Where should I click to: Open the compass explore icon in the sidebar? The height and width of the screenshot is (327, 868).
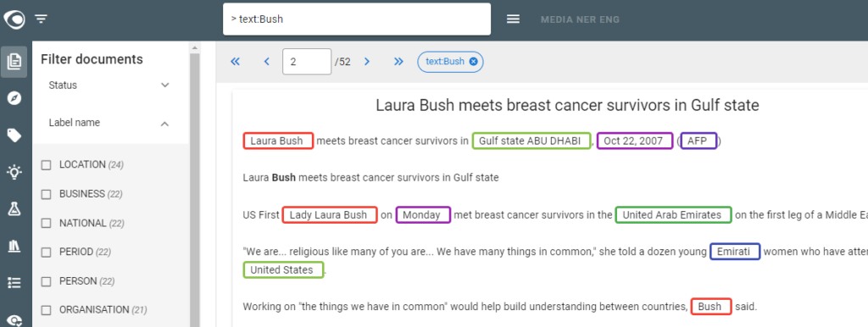[14, 98]
